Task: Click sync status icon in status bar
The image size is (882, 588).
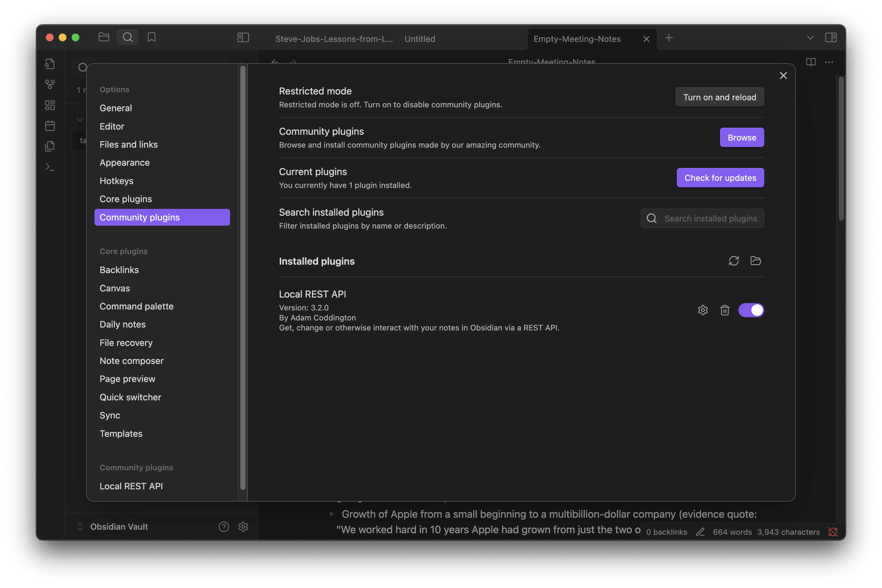Action: (x=832, y=532)
